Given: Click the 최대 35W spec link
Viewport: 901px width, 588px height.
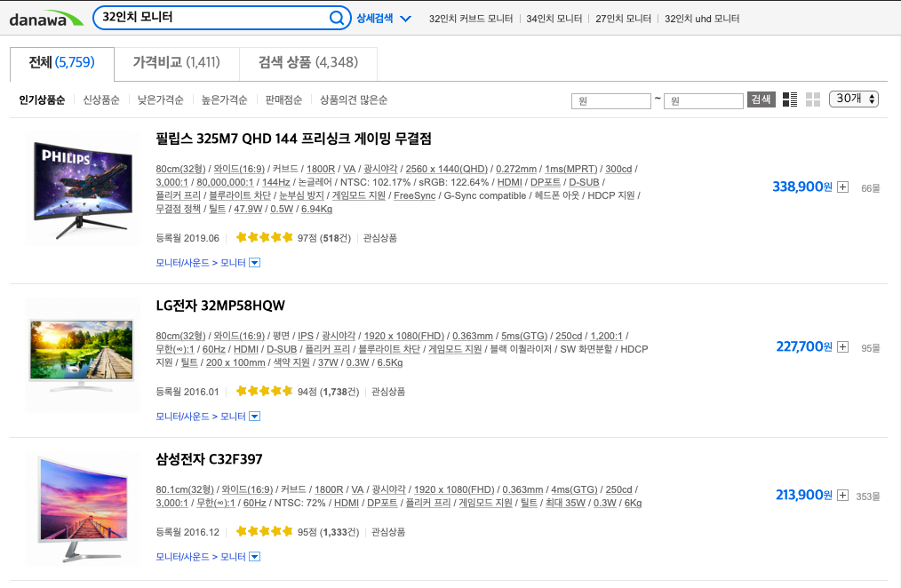Looking at the screenshot, I should [565, 503].
